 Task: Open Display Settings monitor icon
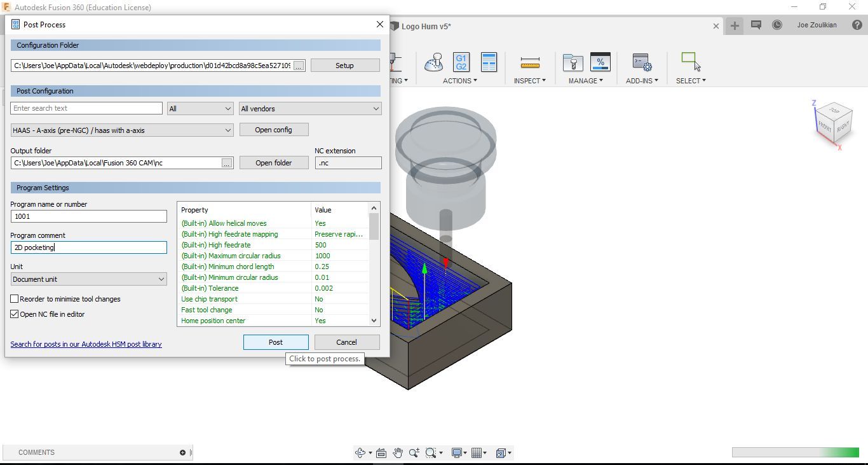(456, 453)
